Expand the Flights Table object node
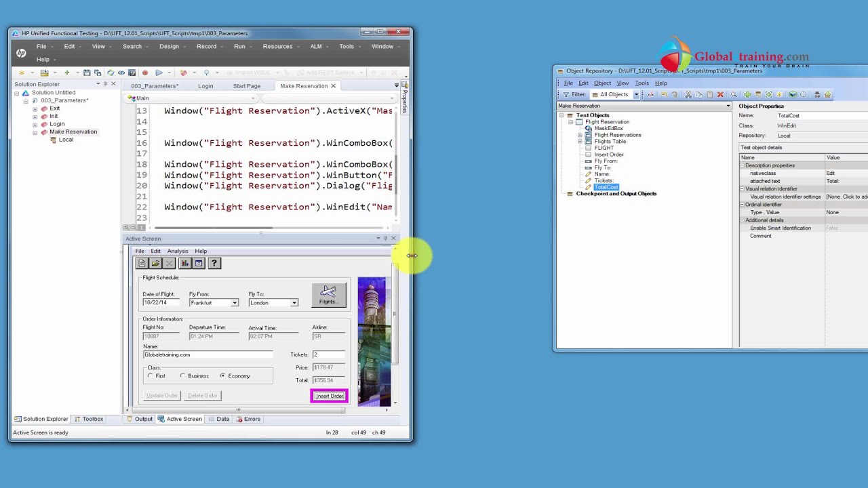 [x=580, y=142]
